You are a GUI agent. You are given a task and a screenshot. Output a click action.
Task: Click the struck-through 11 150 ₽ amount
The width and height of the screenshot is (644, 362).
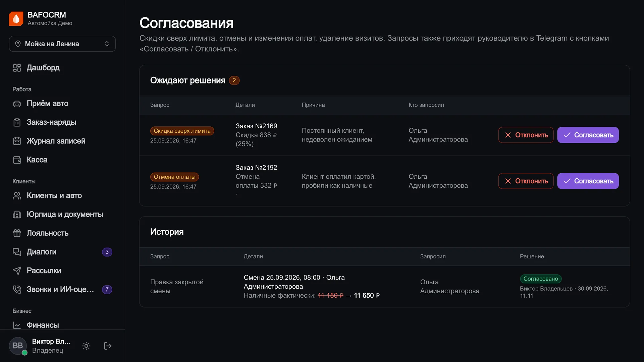tap(330, 296)
